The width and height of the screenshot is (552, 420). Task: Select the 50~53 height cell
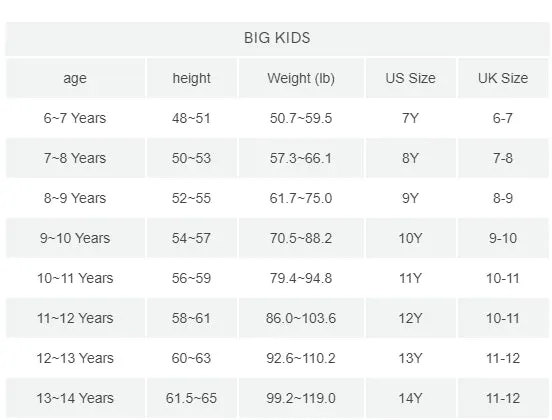(192, 158)
